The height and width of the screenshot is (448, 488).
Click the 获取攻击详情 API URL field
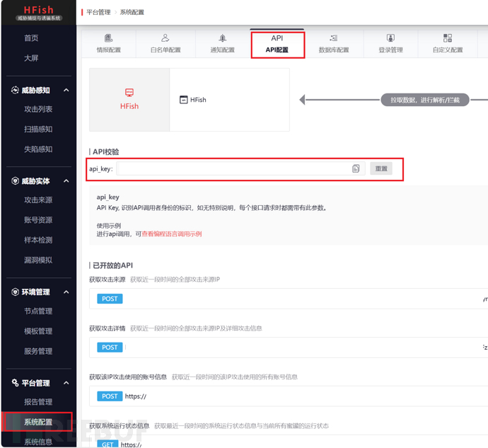pyautogui.click(x=289, y=348)
